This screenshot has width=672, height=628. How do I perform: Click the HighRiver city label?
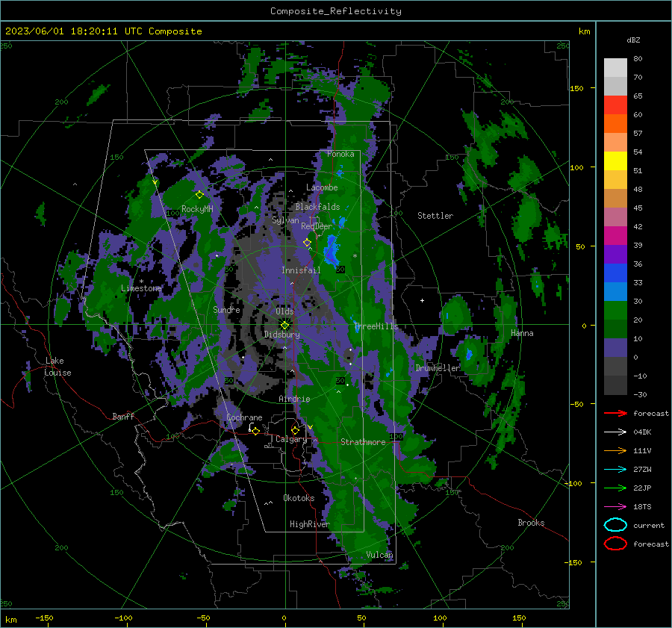pos(309,524)
